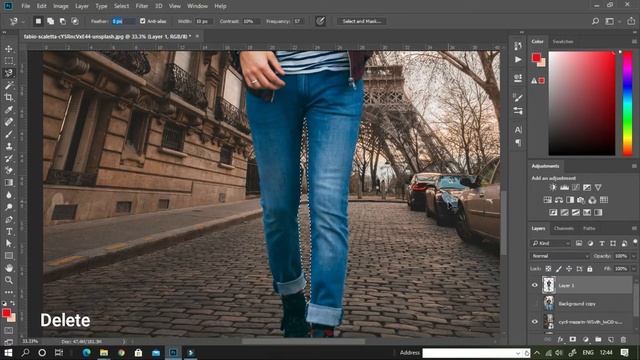This screenshot has height=360, width=640.
Task: Open the Opacity slider dropdown arrow
Action: coord(633,256)
